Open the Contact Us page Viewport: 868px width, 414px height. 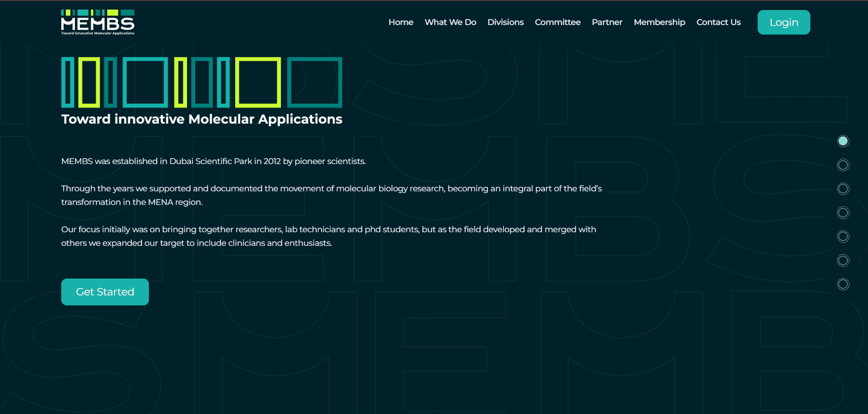point(718,22)
